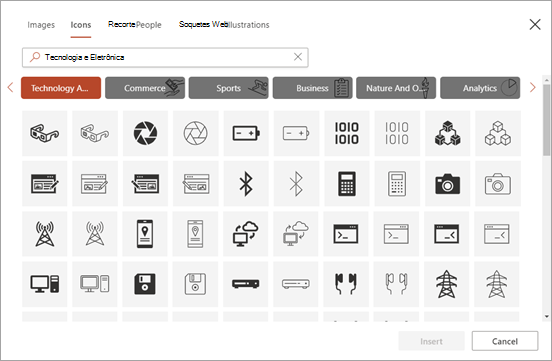
Task: Select the filled earbuds icon
Action: point(346,284)
